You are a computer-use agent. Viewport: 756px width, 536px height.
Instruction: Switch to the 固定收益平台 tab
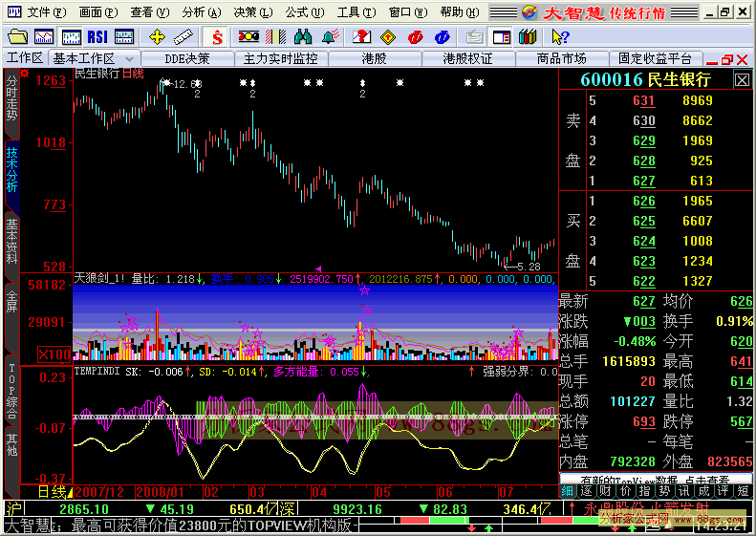pyautogui.click(x=655, y=59)
